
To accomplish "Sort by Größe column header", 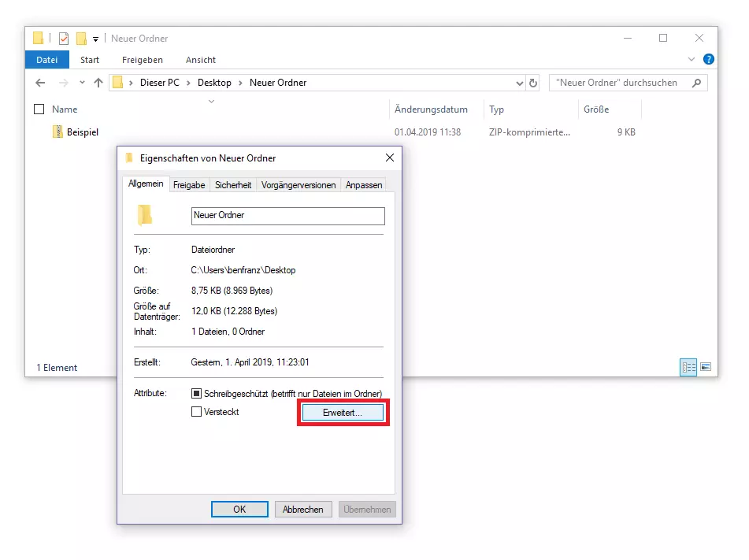I will pos(596,109).
